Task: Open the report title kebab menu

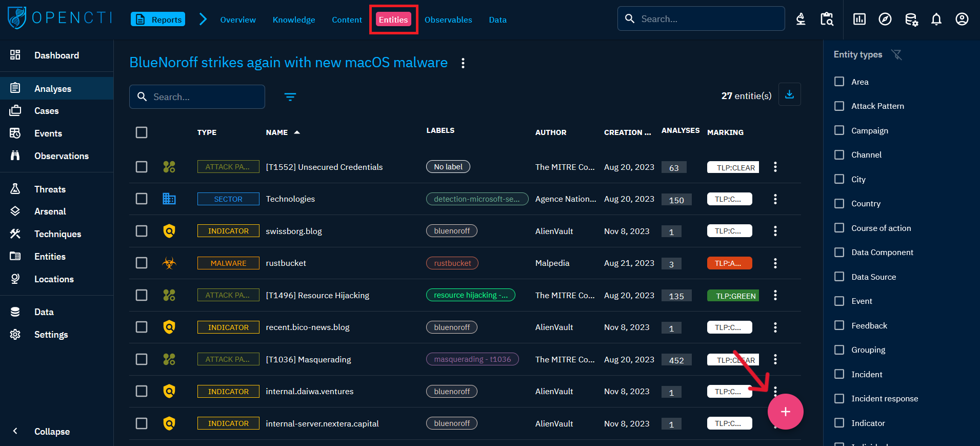Action: click(x=463, y=63)
